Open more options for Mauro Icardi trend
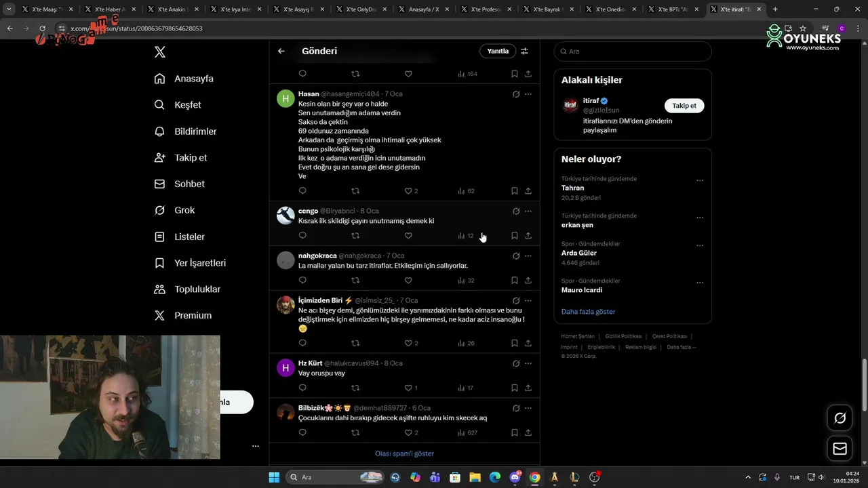Viewport: 868px width, 488px height. [700, 283]
